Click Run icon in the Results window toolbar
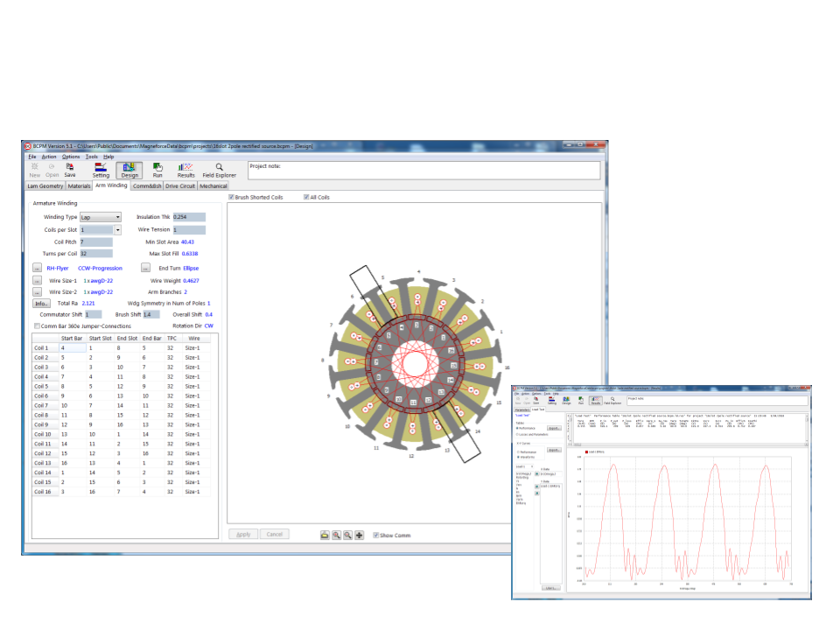Viewport: 840px width, 630px height. point(581,401)
